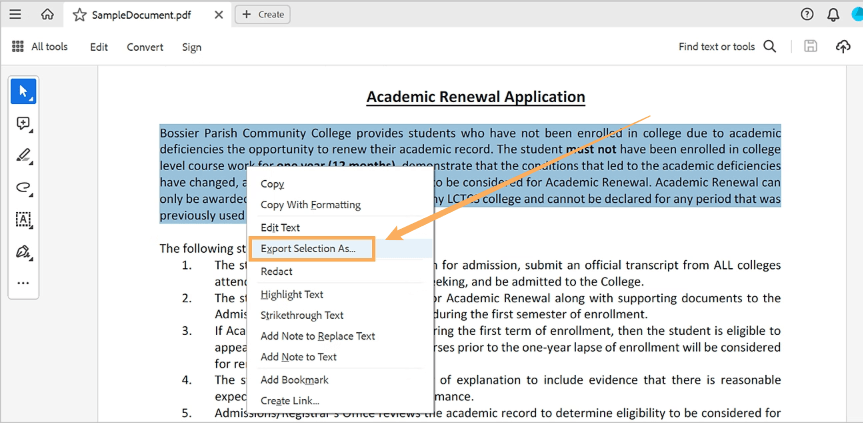
Task: Click the Academic Renewal Application heading
Action: click(x=476, y=97)
